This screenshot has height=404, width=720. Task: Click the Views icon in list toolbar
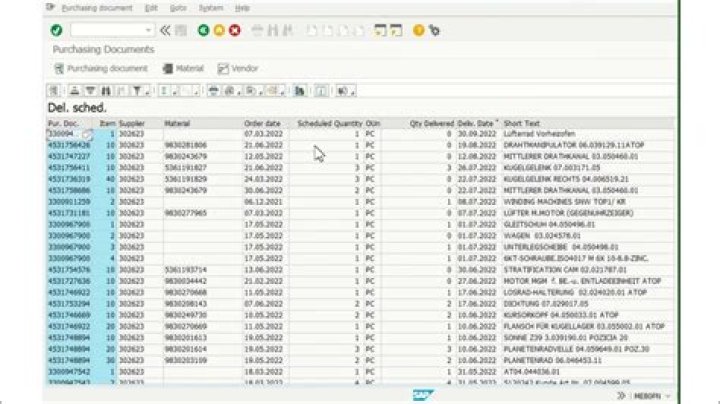pos(229,91)
